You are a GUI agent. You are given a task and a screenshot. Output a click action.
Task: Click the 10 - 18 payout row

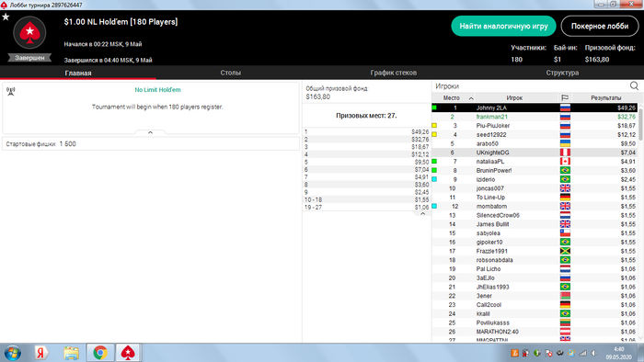(366, 199)
